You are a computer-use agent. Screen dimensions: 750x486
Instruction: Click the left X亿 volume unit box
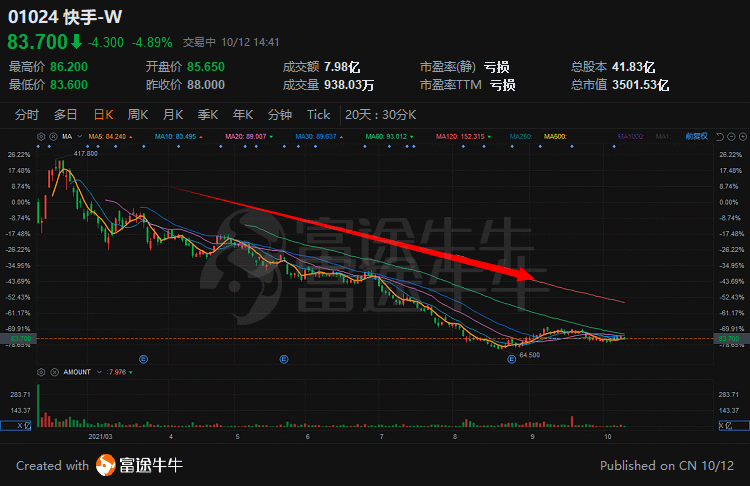pyautogui.click(x=16, y=425)
